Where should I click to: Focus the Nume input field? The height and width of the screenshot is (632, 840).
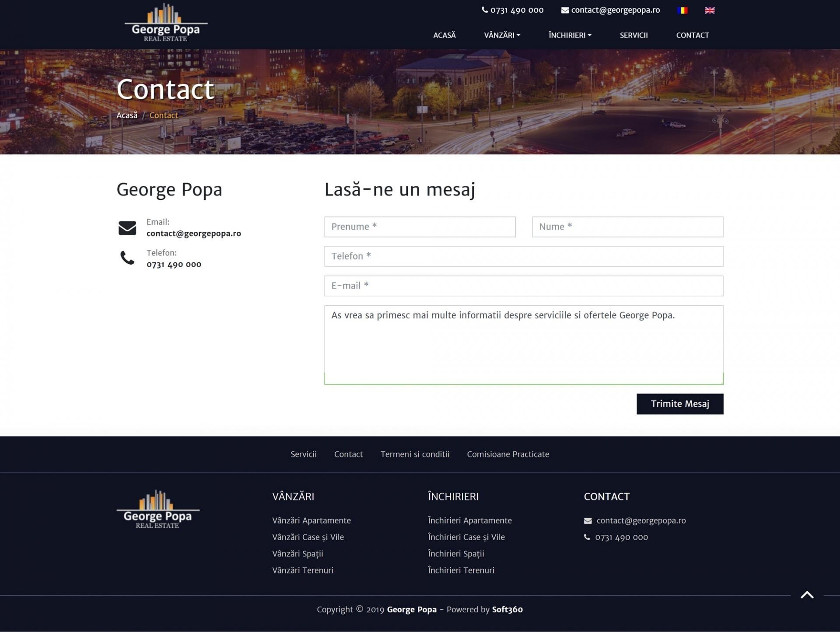tap(627, 227)
